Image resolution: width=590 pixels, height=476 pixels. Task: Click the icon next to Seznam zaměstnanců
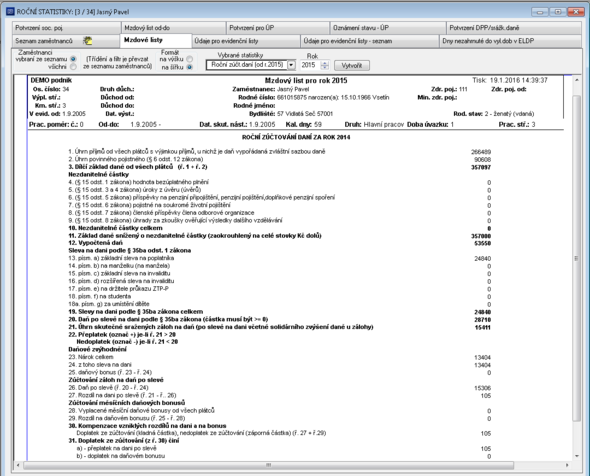tap(88, 41)
